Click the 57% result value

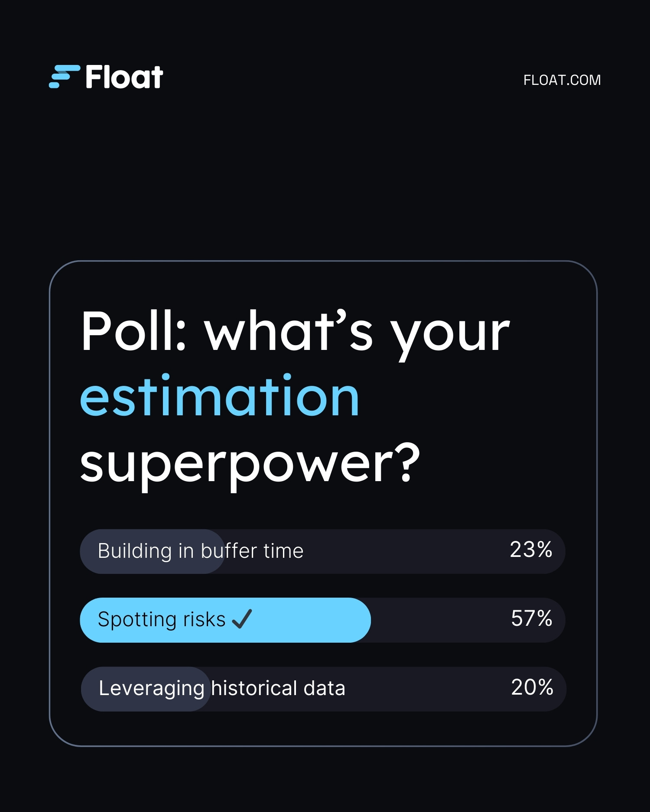531,618
